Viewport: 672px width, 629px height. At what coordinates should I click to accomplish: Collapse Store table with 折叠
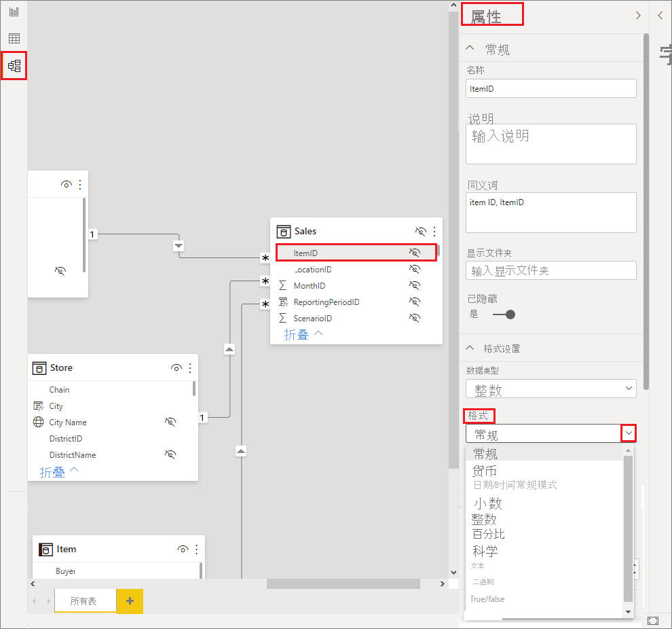[x=59, y=471]
